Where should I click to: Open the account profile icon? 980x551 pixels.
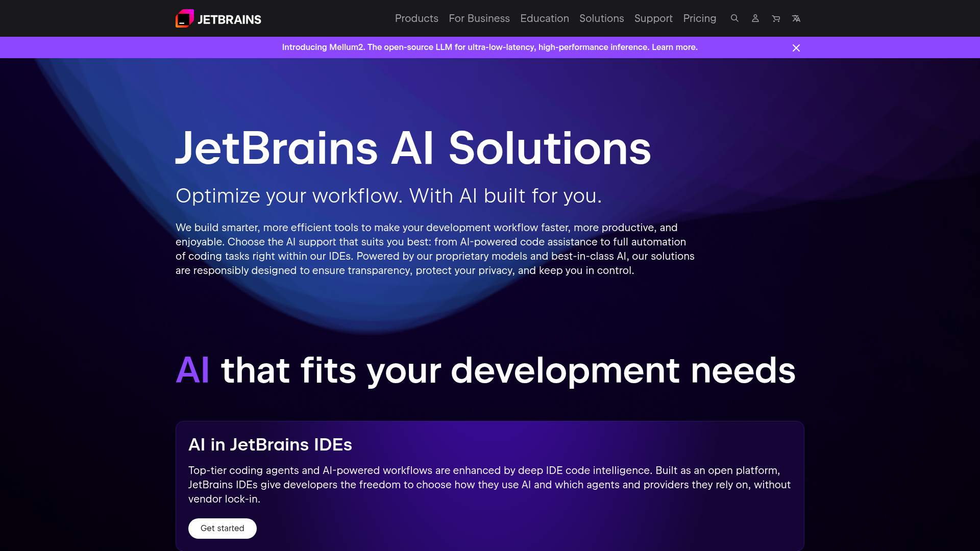coord(755,18)
